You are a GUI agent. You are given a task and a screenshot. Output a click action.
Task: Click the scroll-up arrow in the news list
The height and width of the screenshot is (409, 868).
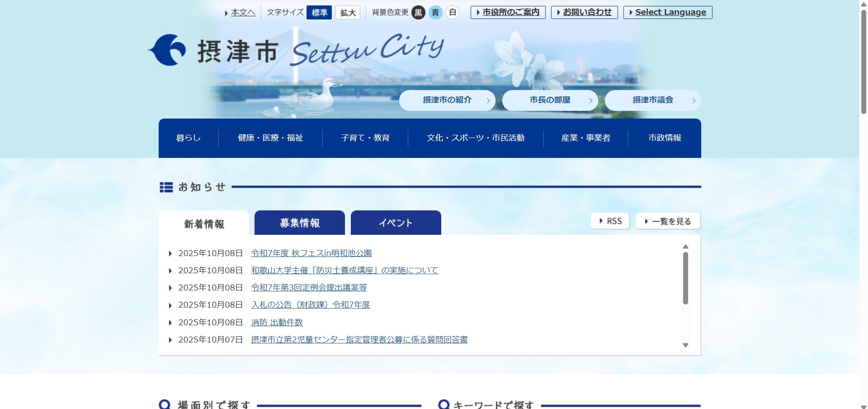pyautogui.click(x=685, y=247)
